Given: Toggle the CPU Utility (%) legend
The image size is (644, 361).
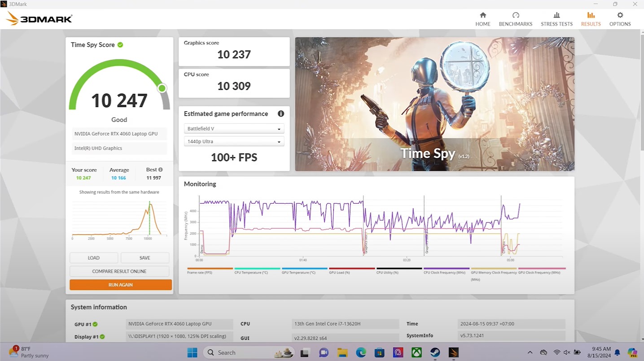Looking at the screenshot, I should 399,271.
